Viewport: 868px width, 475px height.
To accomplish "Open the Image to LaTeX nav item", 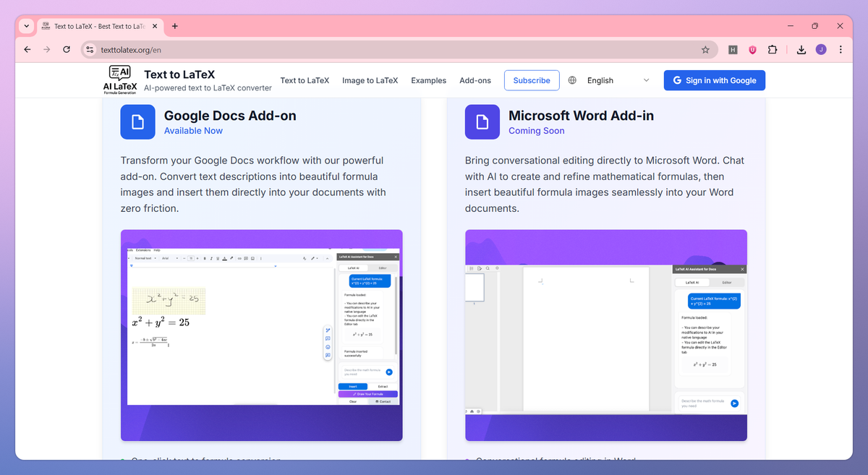I will [x=370, y=80].
